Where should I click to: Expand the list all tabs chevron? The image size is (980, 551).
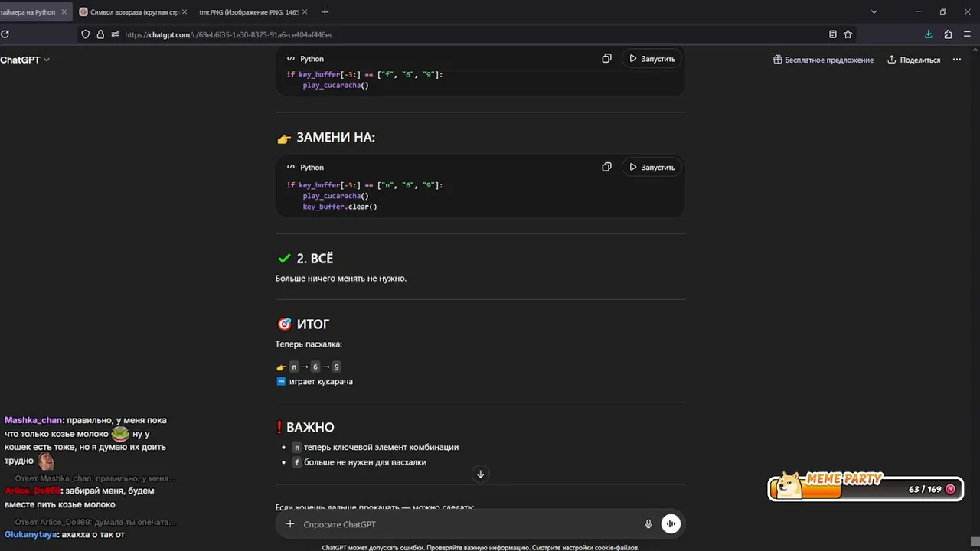(x=874, y=12)
